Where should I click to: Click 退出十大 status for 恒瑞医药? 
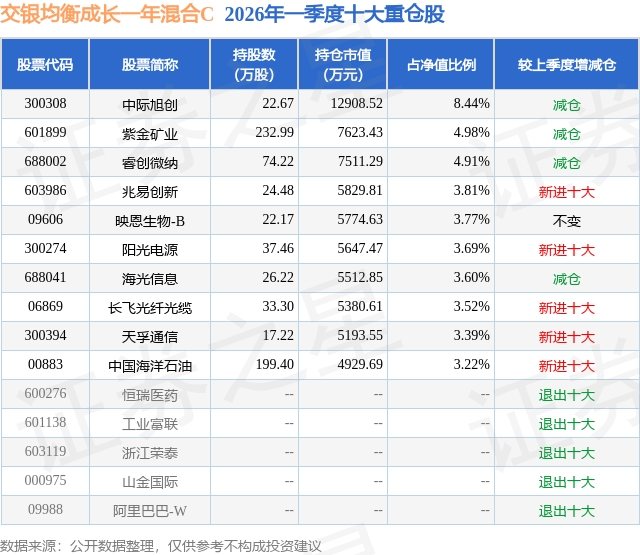(x=567, y=395)
